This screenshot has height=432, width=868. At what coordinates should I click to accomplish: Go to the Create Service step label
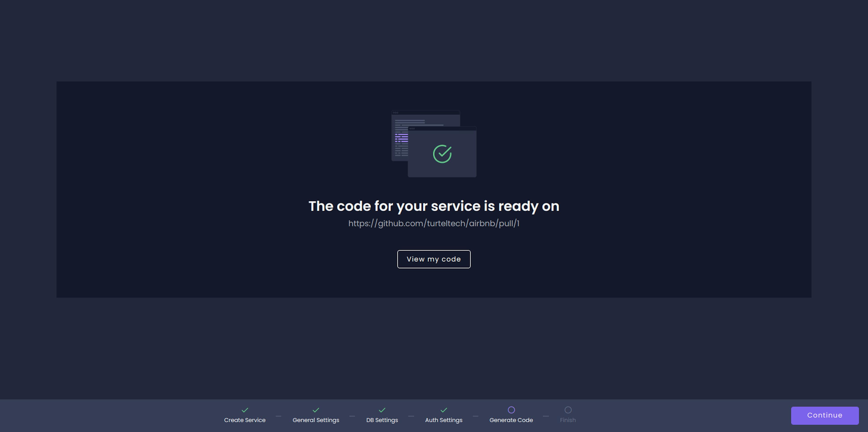245,420
